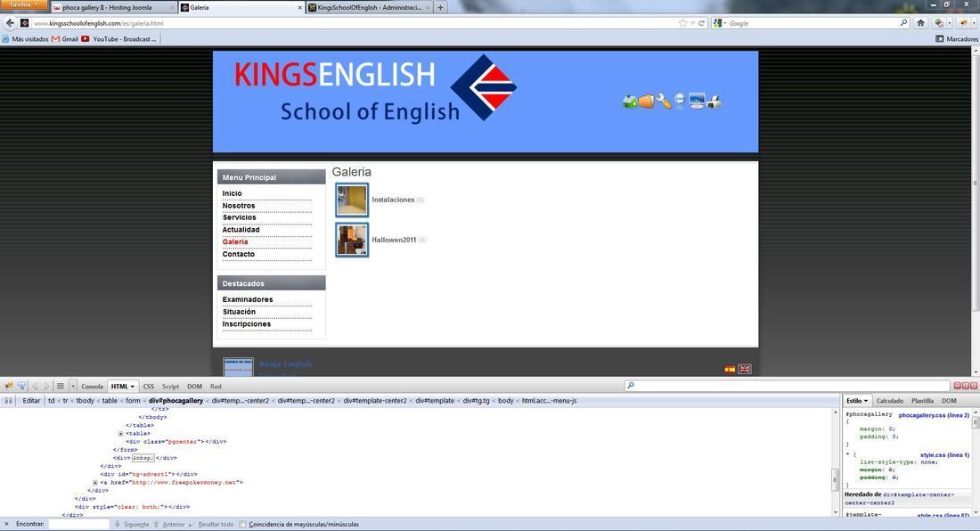Open YouTube - Broadcast bookmark
Screen dimensions: 980x531
118,38
